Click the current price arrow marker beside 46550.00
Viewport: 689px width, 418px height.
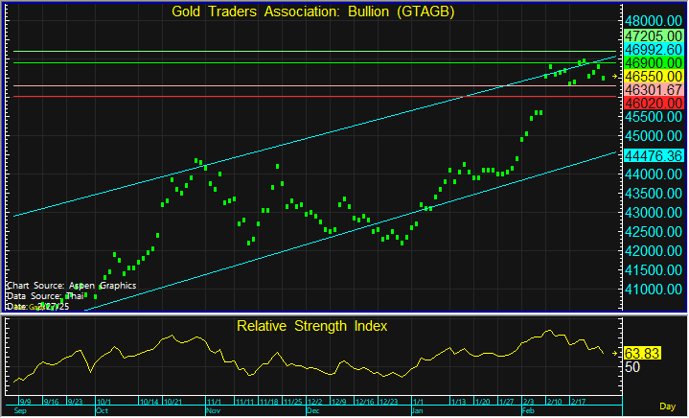pyautogui.click(x=615, y=76)
